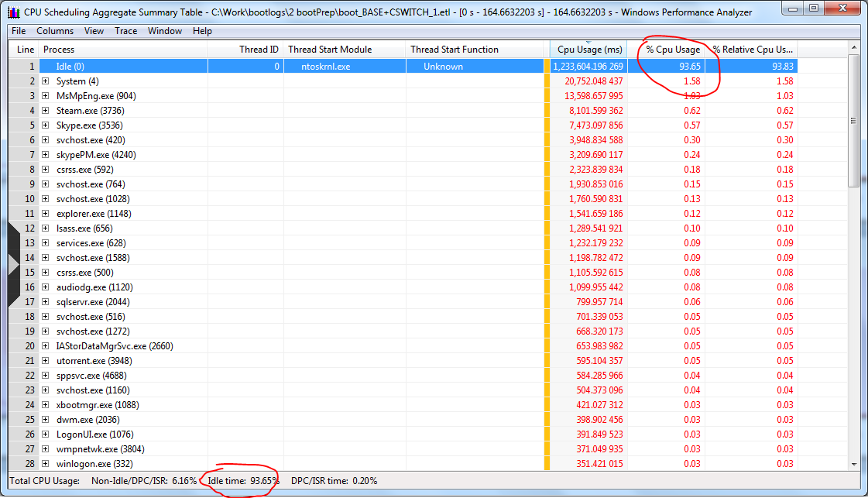Sort by Cpu Usage (ms) column header

589,50
